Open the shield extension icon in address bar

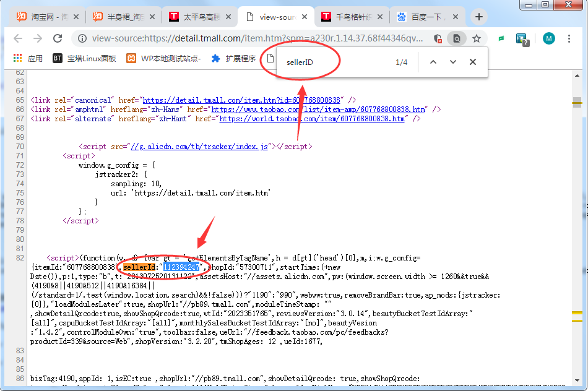(438, 38)
